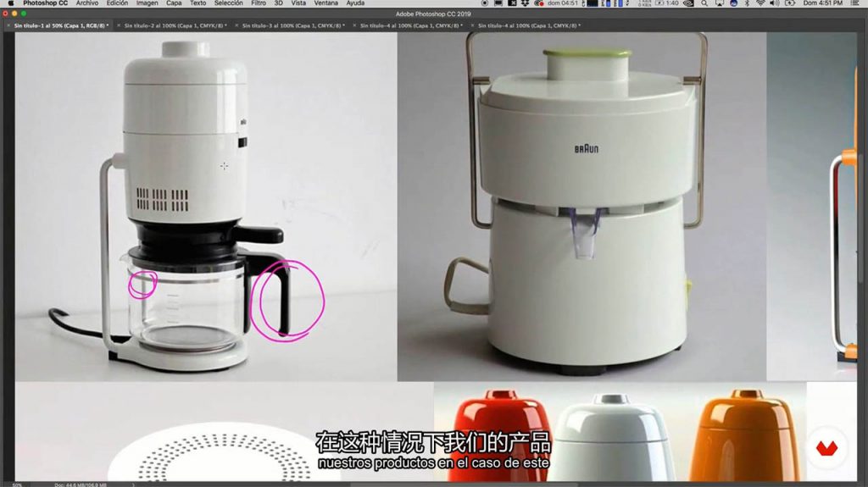Open the Photoshop CC application menu

[46, 3]
